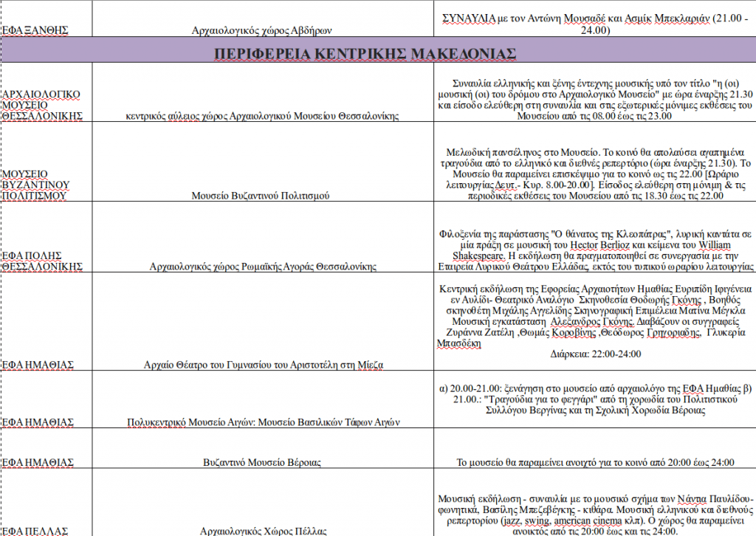Click the ΜΟΥΣΕΙΟ ΒΥΖΑΝΤΙΝΟΥ ΠΟΛΙΤΙΣΜΟΥ organizer cell
The height and width of the screenshot is (536, 756).
coord(37,184)
